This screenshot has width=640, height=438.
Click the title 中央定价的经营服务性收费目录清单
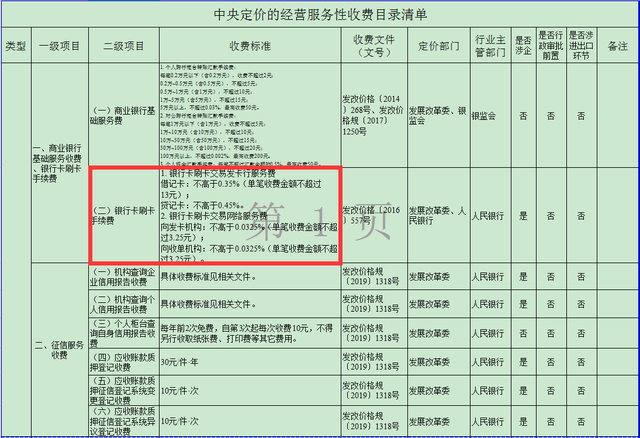pos(320,15)
